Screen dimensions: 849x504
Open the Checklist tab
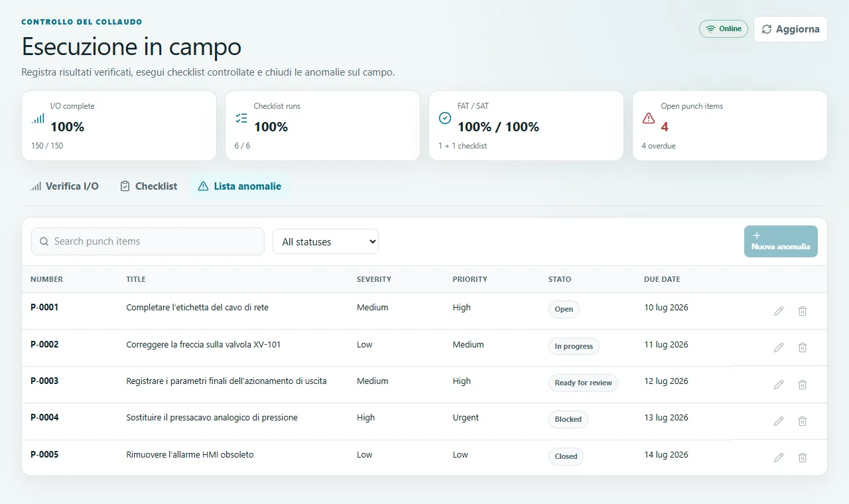pyautogui.click(x=149, y=186)
